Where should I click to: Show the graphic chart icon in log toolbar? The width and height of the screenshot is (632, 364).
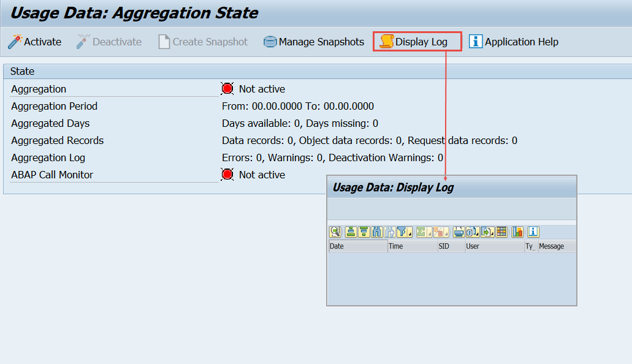coord(517,232)
